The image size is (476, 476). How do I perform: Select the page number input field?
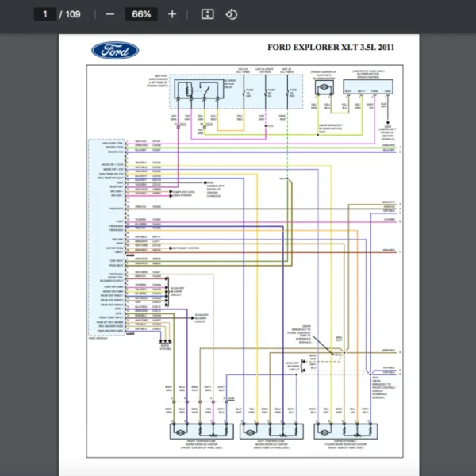coord(45,14)
